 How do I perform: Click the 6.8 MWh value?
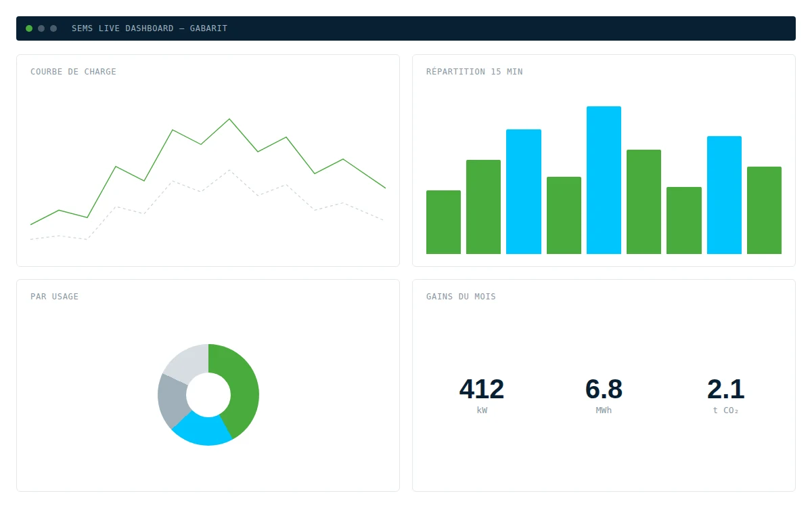tap(604, 394)
